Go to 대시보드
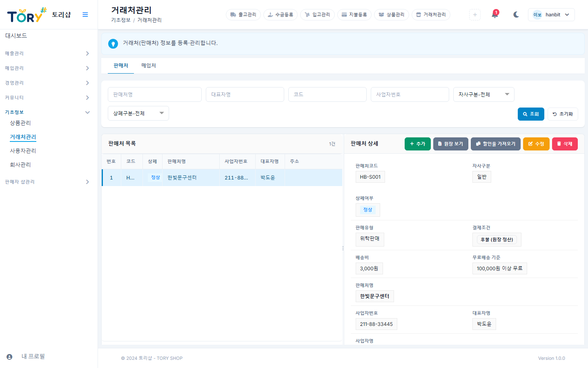The width and height of the screenshot is (588, 368). [x=16, y=36]
